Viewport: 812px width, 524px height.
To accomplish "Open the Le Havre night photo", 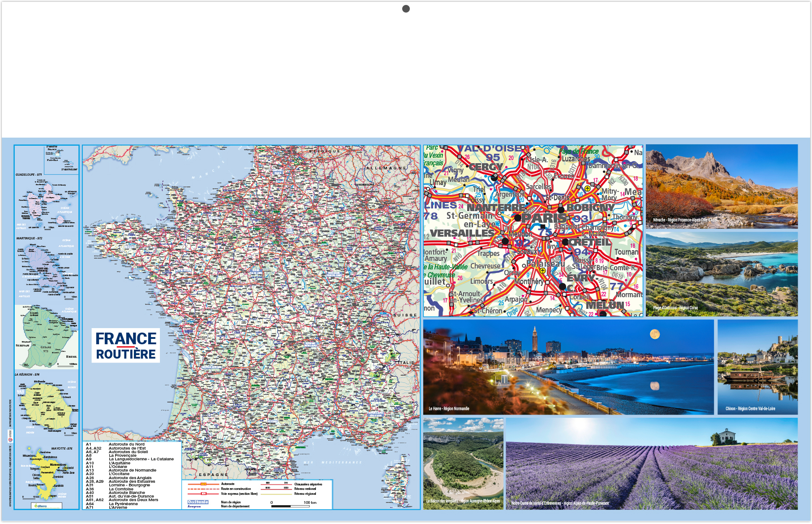I will click(x=568, y=367).
